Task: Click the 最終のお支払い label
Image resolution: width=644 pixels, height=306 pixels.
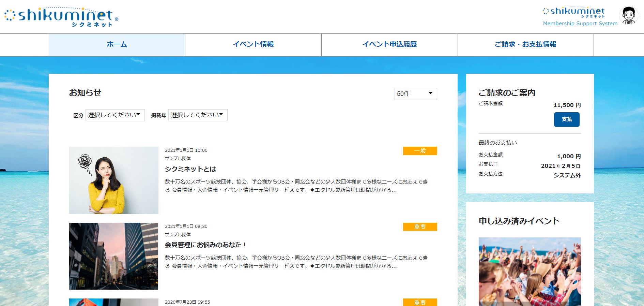Action: pos(498,143)
